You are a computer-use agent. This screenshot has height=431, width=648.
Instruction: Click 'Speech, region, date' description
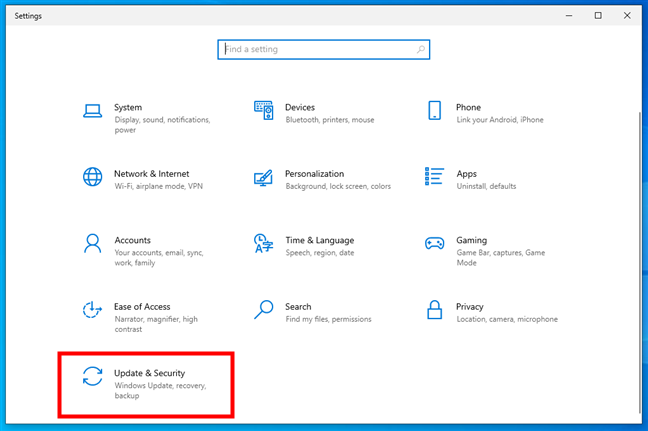(x=320, y=253)
